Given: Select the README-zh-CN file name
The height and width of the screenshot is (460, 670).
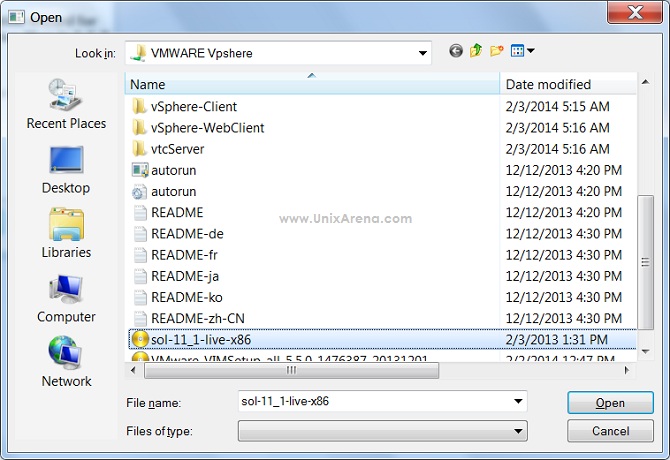Looking at the screenshot, I should coord(198,319).
